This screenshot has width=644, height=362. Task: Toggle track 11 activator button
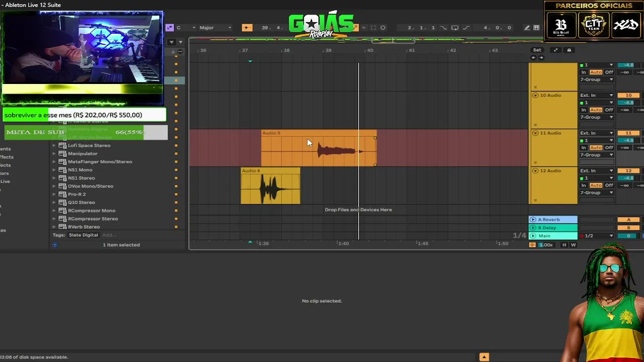(x=628, y=133)
